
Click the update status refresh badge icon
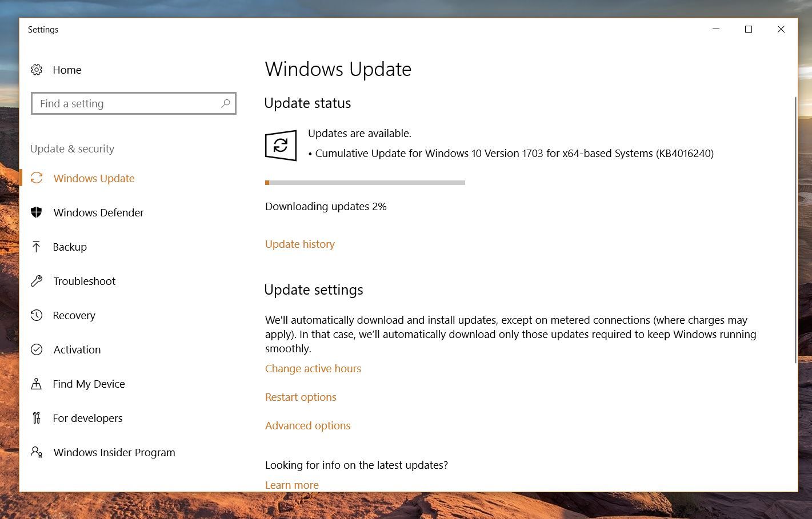point(281,146)
